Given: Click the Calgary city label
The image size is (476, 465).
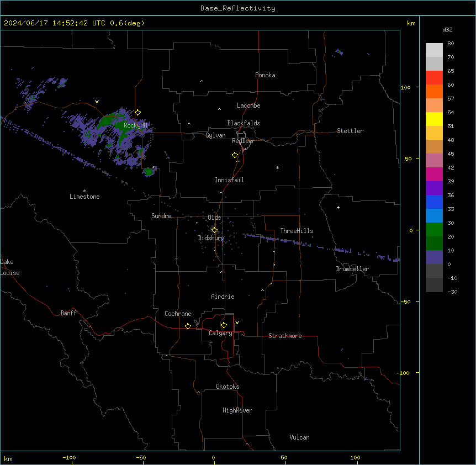Looking at the screenshot, I should [x=220, y=333].
